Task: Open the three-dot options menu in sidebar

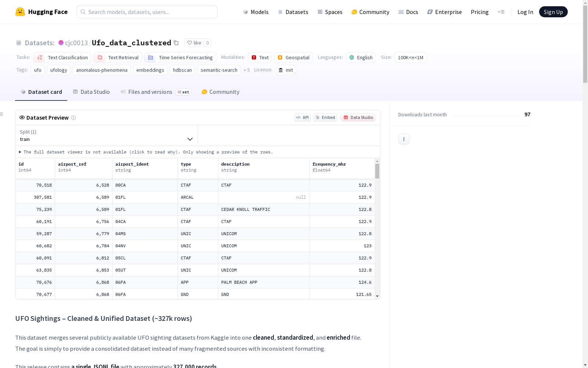Action: (404, 139)
